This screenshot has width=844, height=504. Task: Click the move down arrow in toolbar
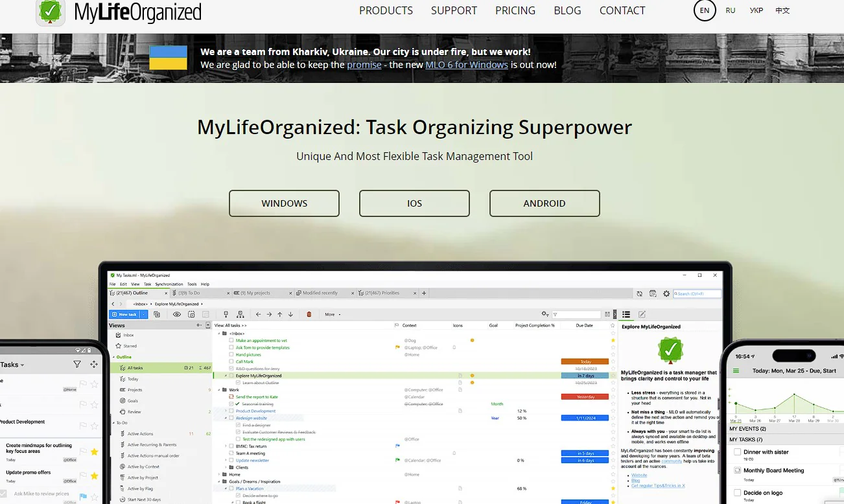(290, 314)
